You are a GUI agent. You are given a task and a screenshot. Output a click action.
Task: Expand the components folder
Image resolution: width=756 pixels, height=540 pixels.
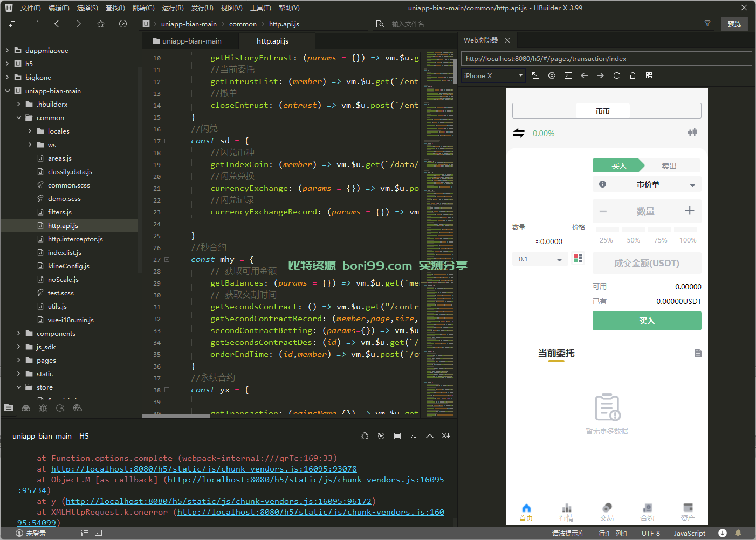coord(18,333)
